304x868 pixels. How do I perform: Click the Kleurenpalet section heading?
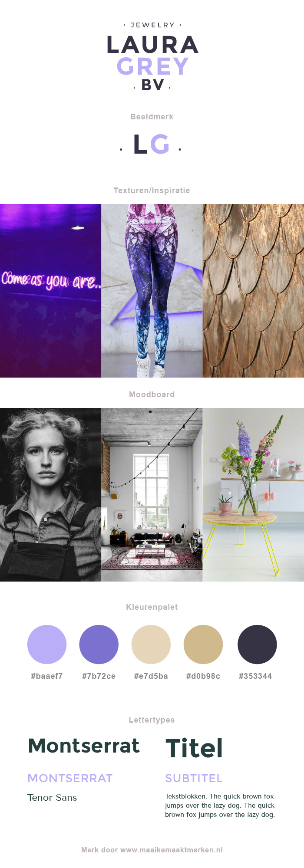coord(152,607)
